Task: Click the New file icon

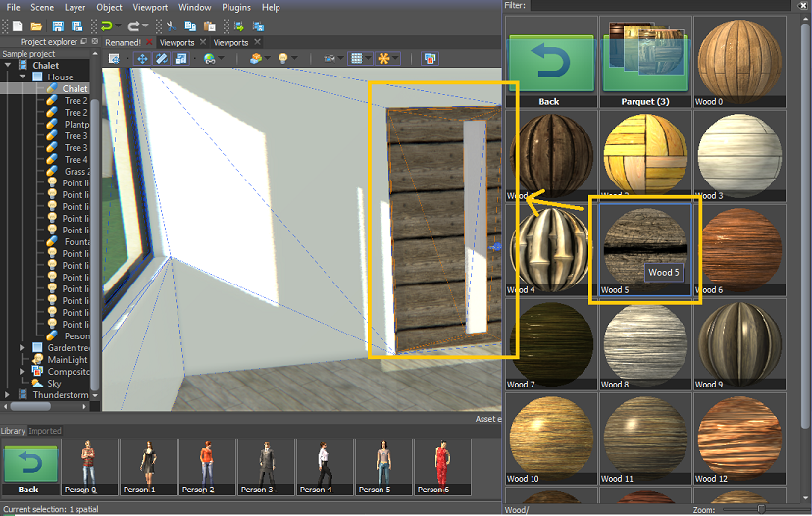Action: click(18, 26)
